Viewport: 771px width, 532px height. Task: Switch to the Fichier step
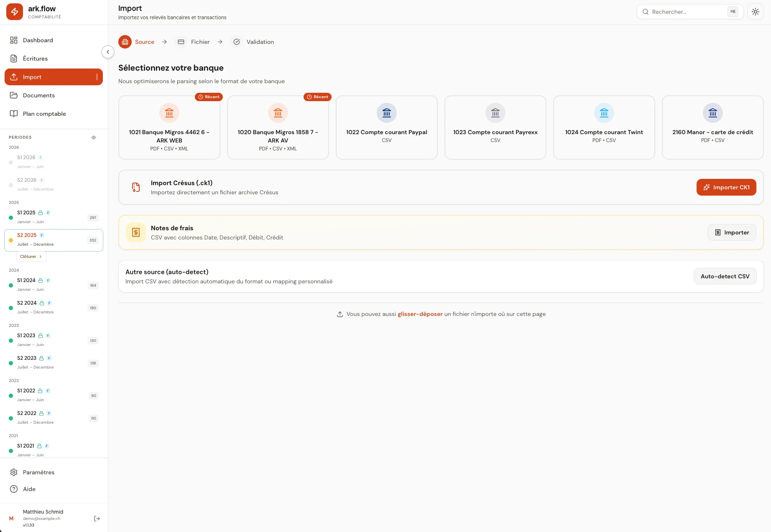coord(193,42)
